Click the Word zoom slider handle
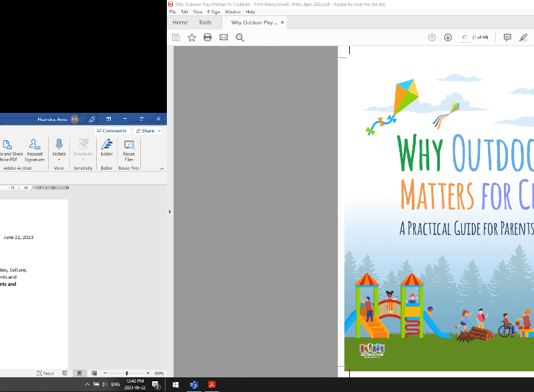Viewport: 534px width, 392px height. point(126,373)
